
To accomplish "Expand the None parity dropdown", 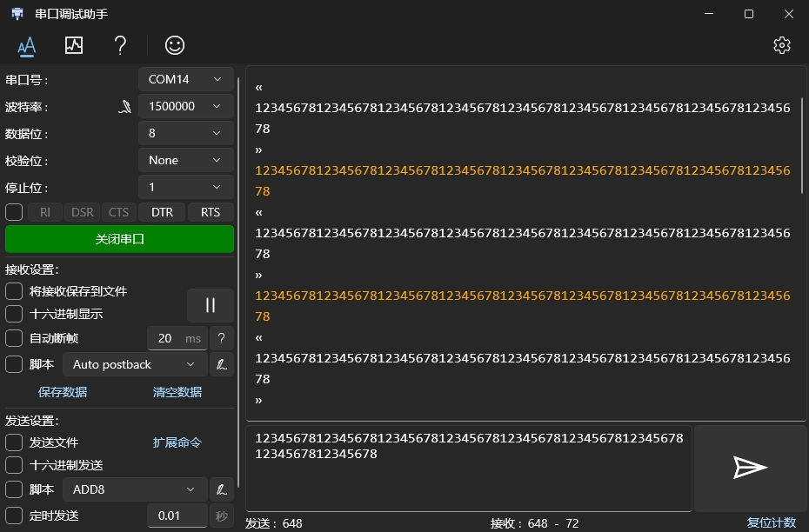I will pos(185,160).
